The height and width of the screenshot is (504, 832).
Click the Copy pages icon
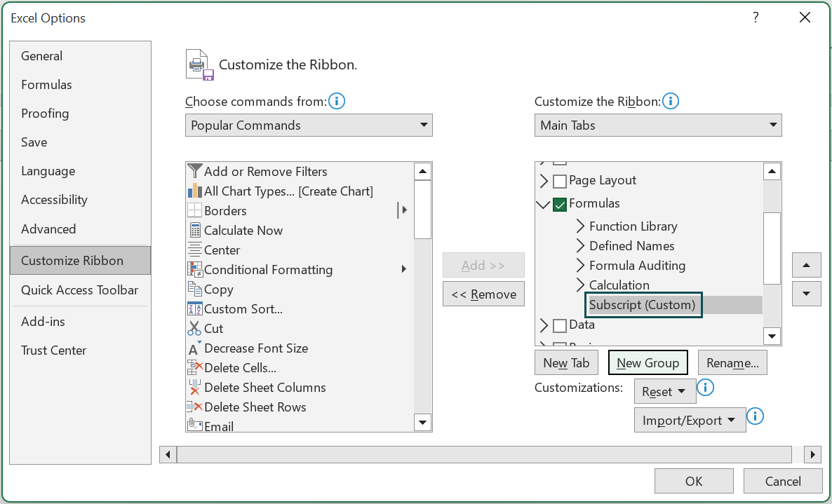pos(195,289)
